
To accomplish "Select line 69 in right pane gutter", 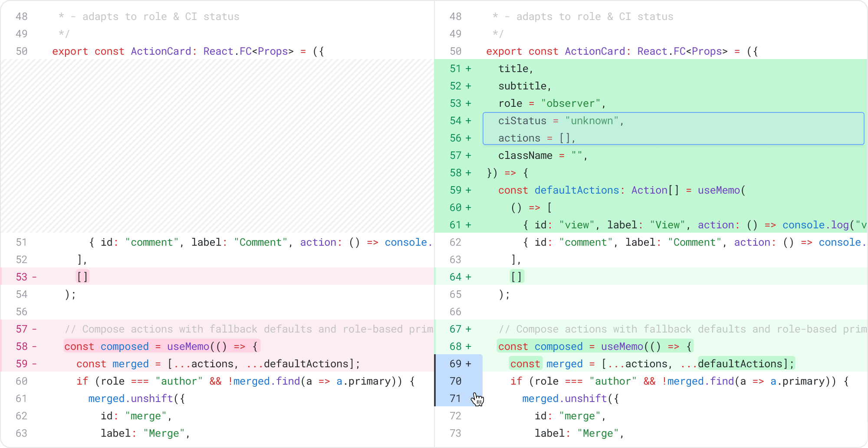I will [x=459, y=363].
